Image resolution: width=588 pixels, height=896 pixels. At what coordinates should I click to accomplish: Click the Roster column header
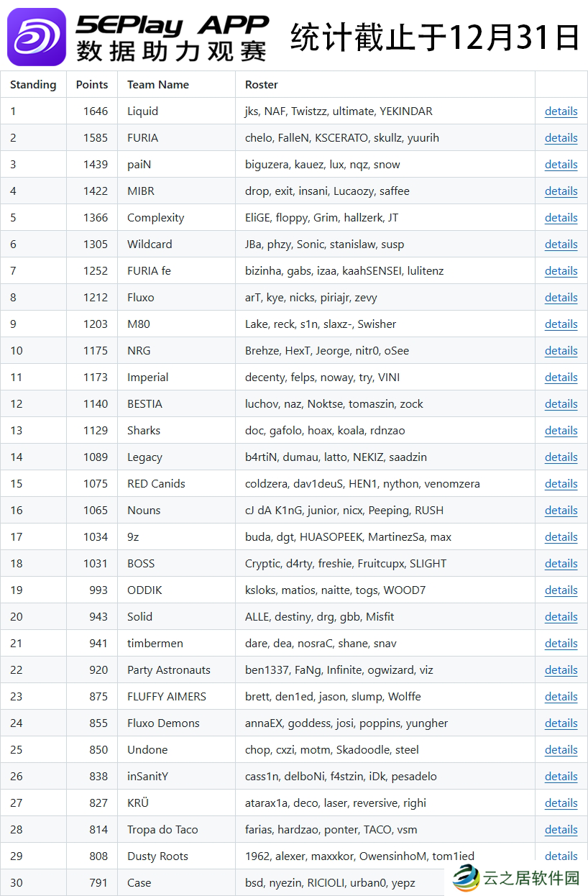[x=262, y=85]
